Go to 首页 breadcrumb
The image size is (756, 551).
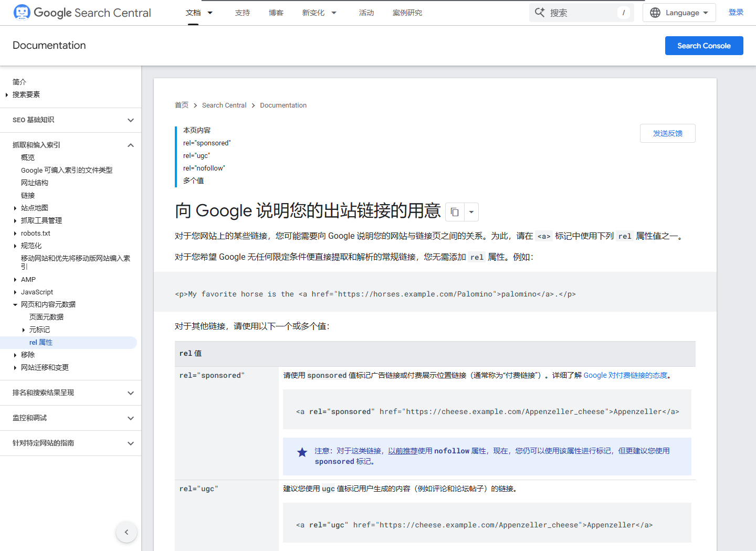pyautogui.click(x=182, y=105)
